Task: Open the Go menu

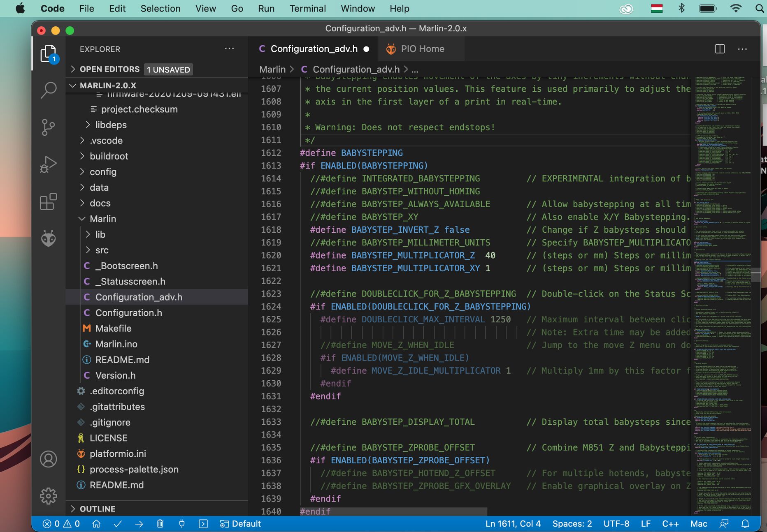Action: click(x=237, y=8)
